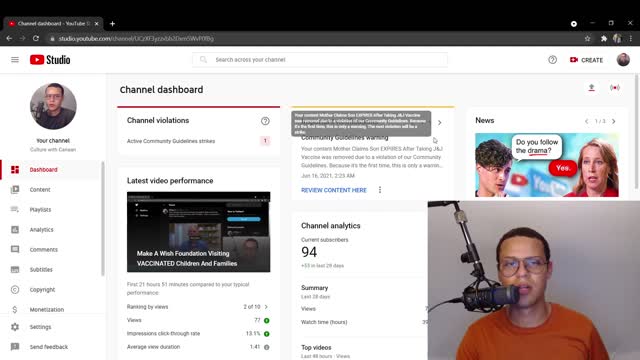The image size is (640, 360).
Task: Open Settings gear in the sidebar
Action: point(15,327)
